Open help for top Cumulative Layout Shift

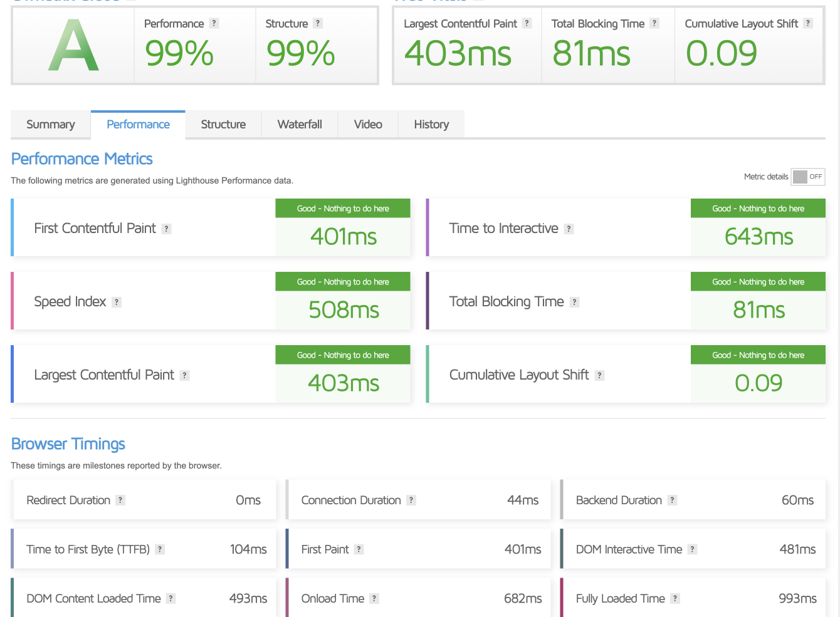(808, 23)
